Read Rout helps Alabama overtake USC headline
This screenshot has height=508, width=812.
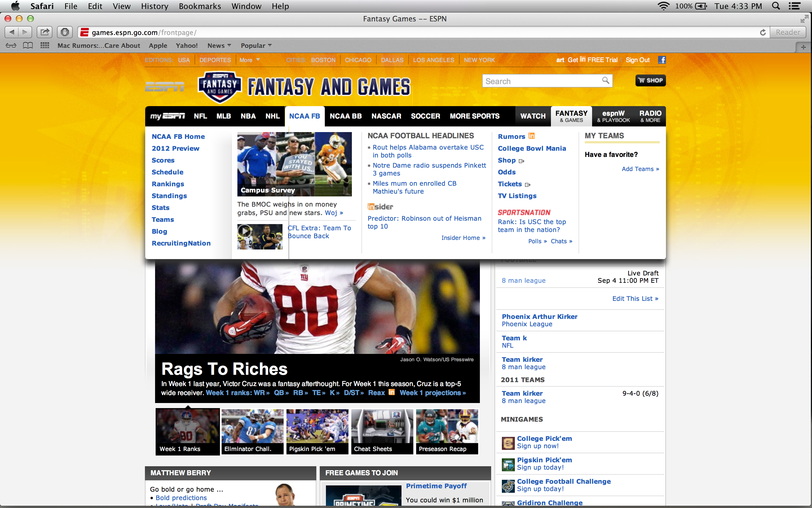(428, 151)
